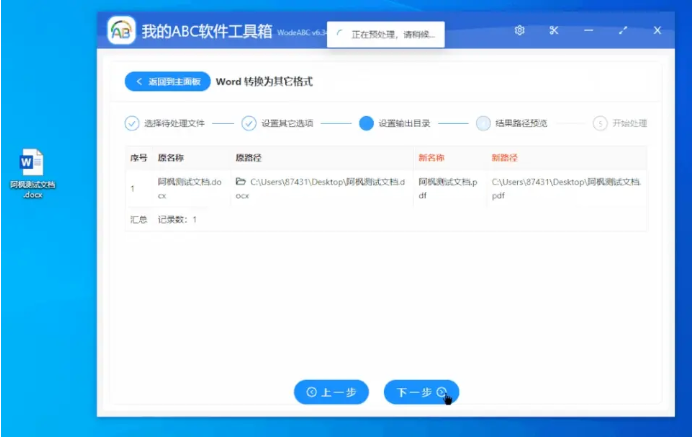The height and width of the screenshot is (437, 693).
Task: Click the 序号 column header
Action: click(x=138, y=158)
